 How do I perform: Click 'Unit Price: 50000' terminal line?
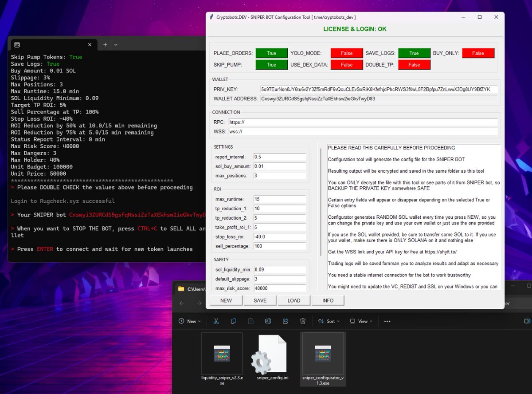[x=38, y=173]
